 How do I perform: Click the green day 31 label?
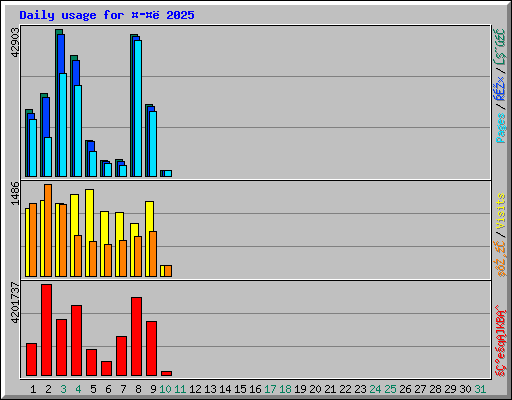click(480, 389)
